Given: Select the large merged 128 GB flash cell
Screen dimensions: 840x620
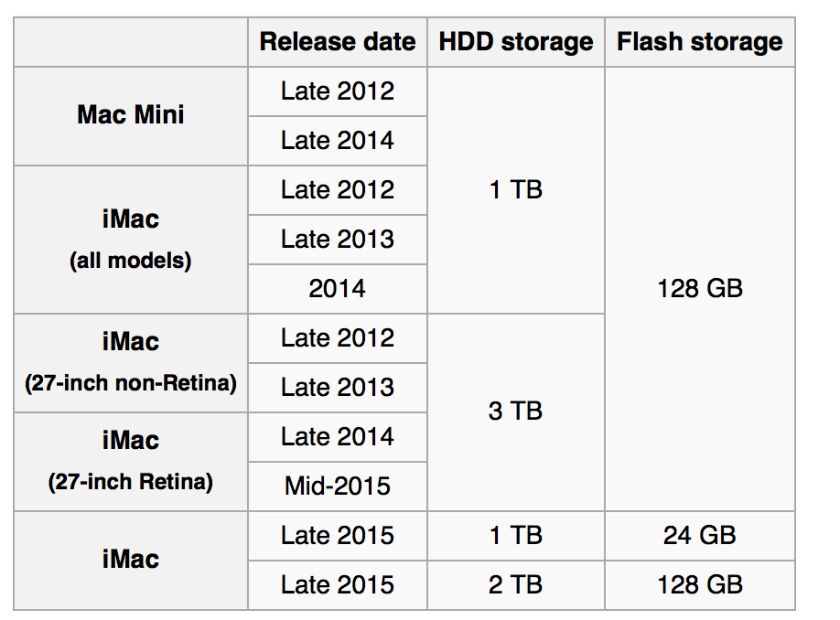Looking at the screenshot, I should click(700, 289).
